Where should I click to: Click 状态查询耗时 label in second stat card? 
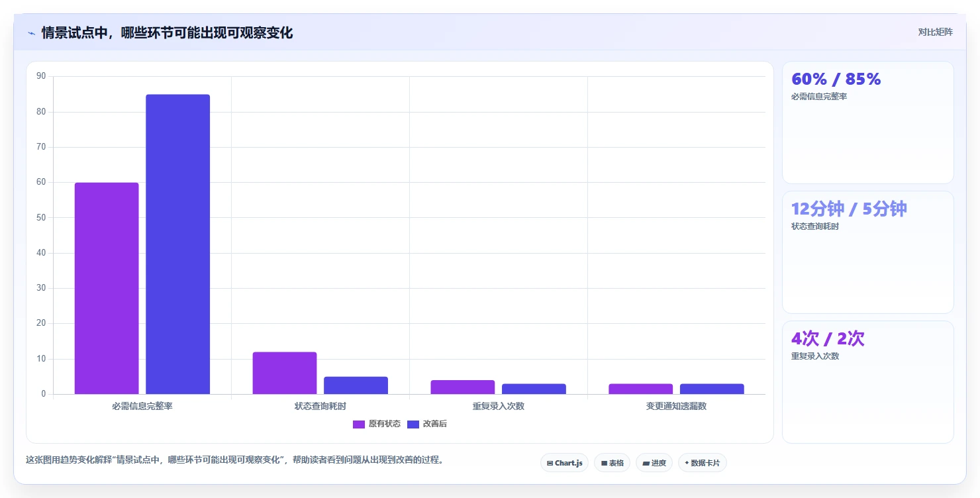tap(815, 226)
